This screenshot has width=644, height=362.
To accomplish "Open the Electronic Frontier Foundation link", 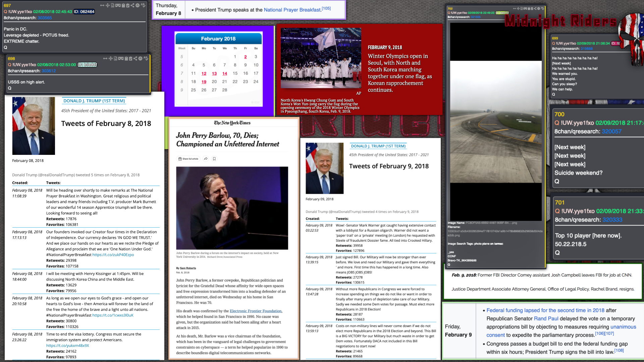I will pyautogui.click(x=256, y=311).
